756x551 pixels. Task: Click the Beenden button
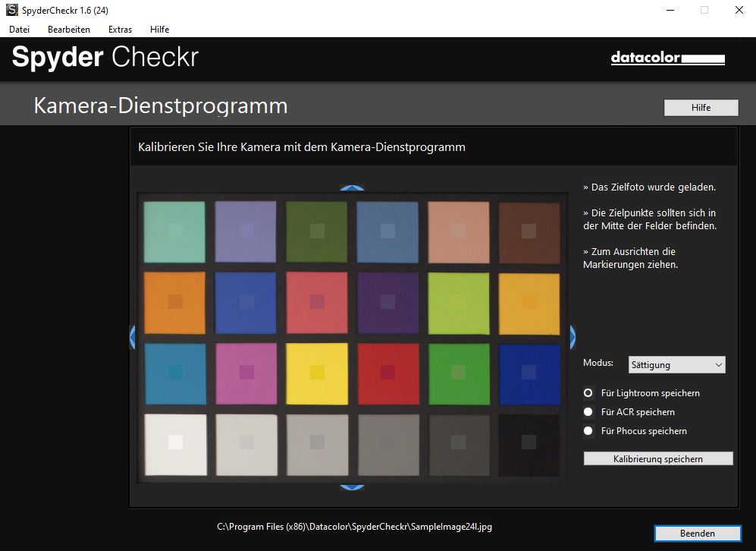pos(697,534)
